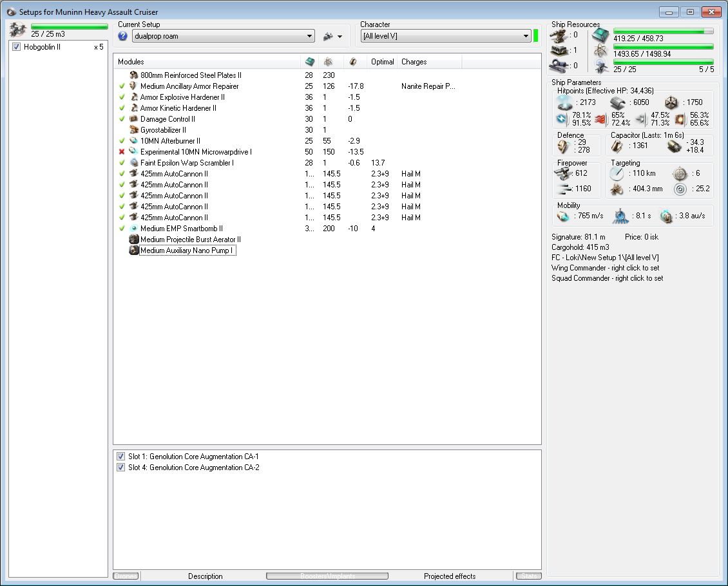The image size is (728, 586).
Task: Toggle the 10MN Afterburner II active checkmark
Action: pyautogui.click(x=122, y=141)
